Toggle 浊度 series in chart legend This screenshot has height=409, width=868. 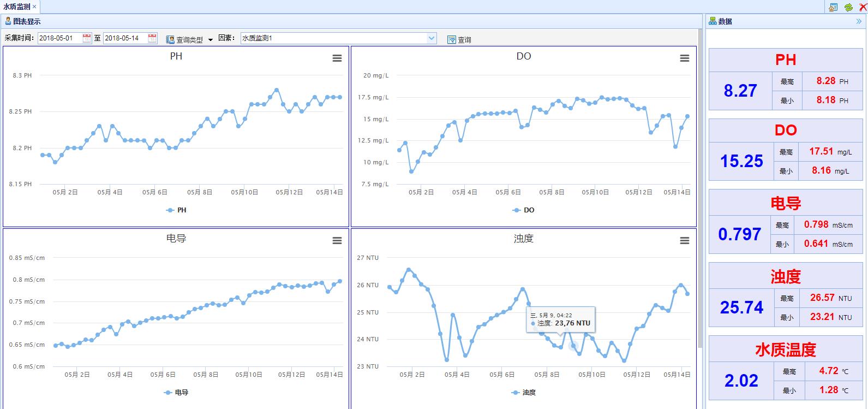[x=524, y=393]
